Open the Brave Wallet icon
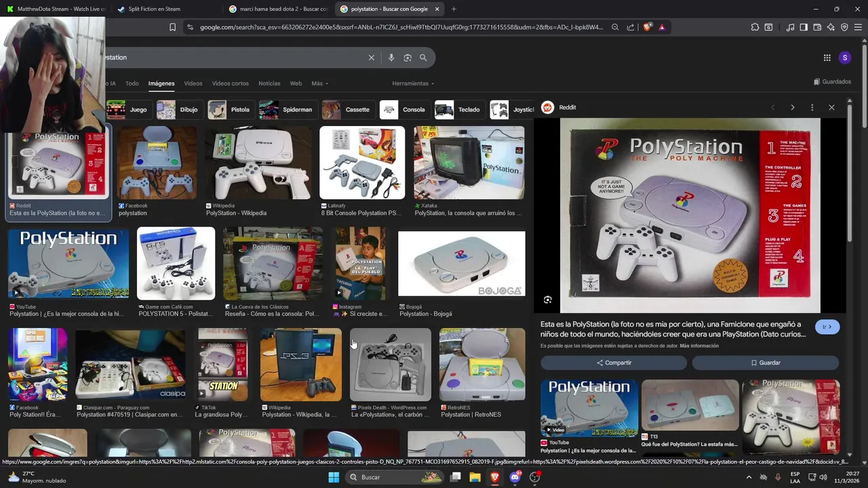 click(817, 27)
